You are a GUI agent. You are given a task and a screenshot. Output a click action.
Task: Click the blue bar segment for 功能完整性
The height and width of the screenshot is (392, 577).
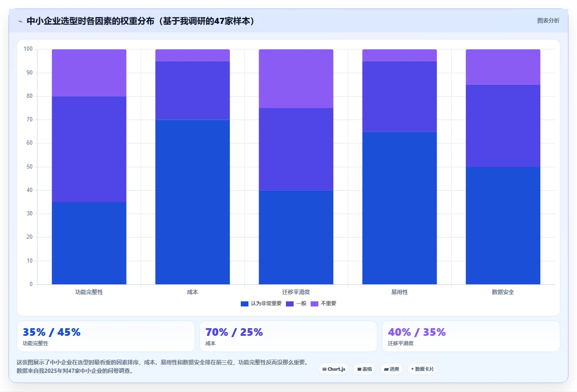(x=89, y=243)
